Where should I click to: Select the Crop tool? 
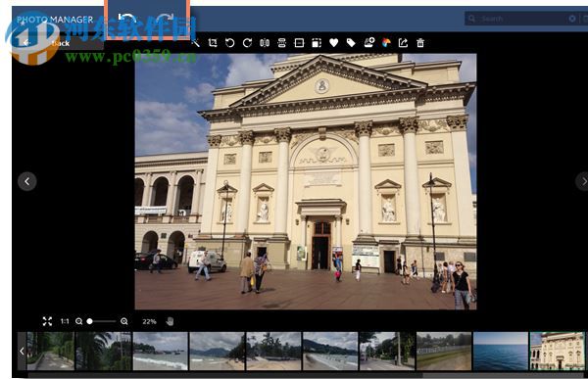(213, 43)
